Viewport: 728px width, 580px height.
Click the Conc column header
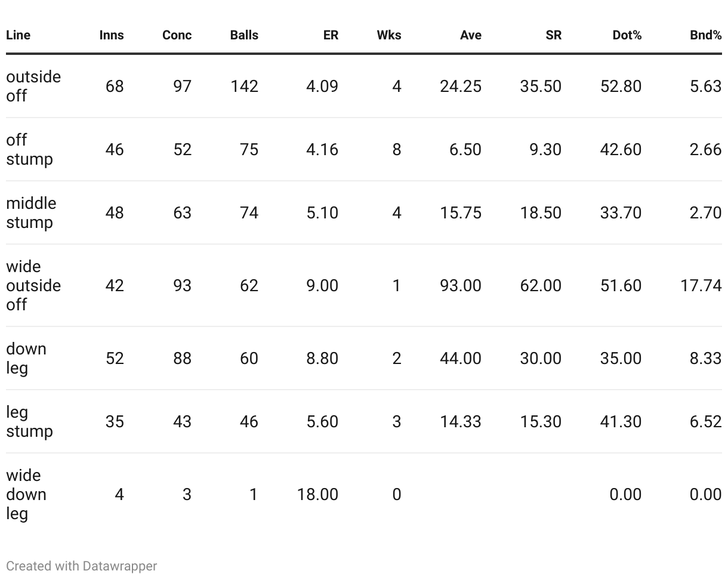click(177, 35)
